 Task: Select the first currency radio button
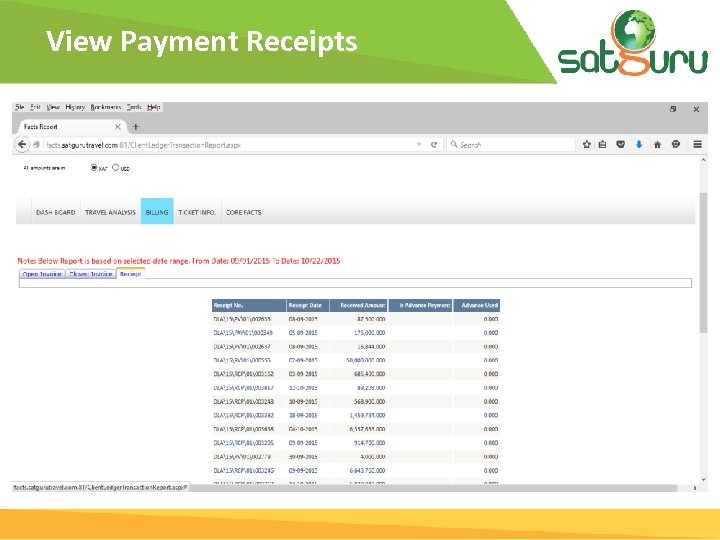tap(94, 168)
